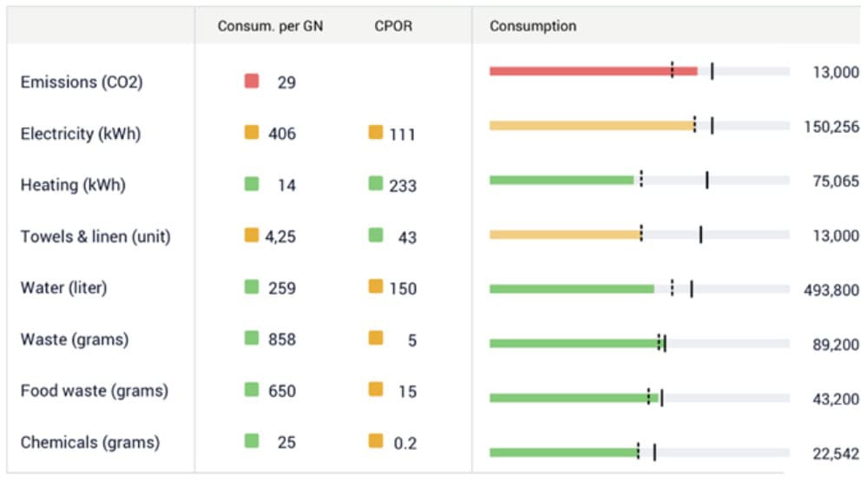868x483 pixels.
Task: Open the Towels & linen (unit) row
Action: (95, 236)
